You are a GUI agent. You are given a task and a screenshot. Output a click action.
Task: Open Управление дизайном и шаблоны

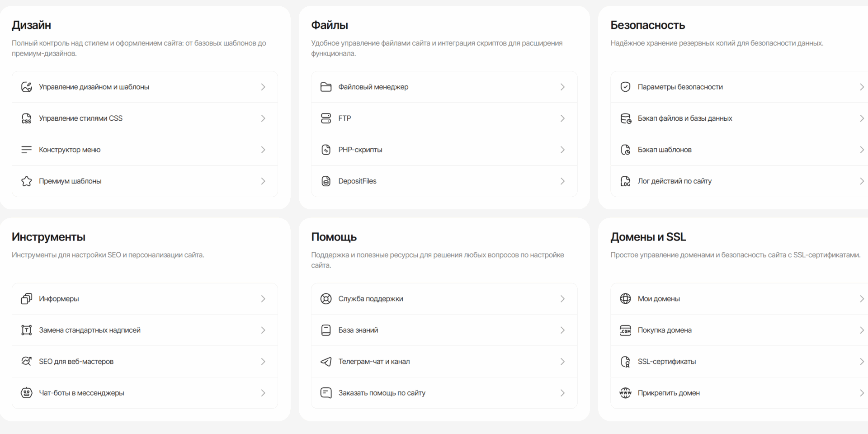pos(94,87)
